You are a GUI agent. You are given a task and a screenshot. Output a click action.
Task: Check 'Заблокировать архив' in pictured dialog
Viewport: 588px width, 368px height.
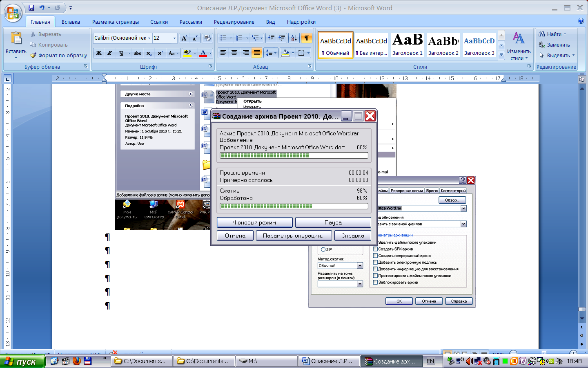pos(375,282)
